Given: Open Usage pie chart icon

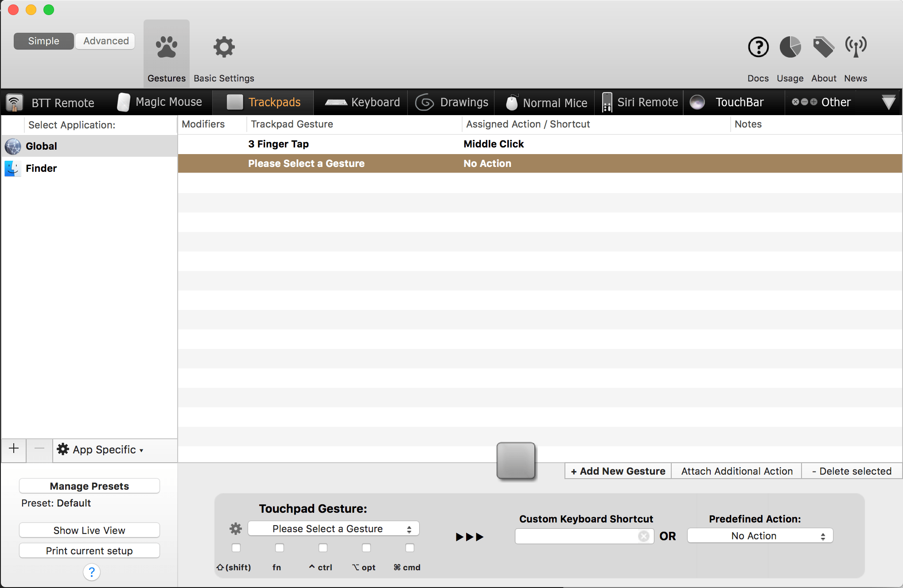Looking at the screenshot, I should click(x=790, y=47).
